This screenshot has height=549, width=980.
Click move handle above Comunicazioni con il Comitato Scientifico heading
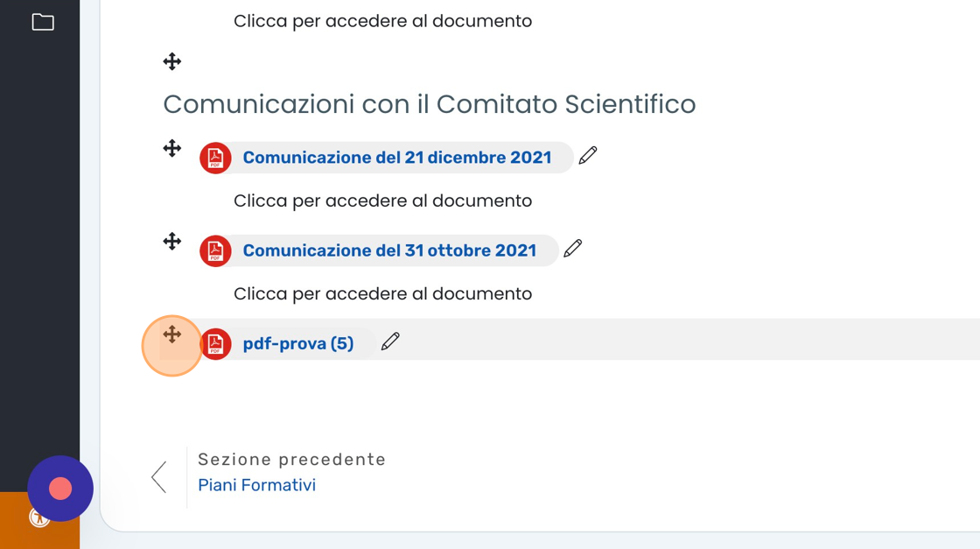click(x=172, y=61)
